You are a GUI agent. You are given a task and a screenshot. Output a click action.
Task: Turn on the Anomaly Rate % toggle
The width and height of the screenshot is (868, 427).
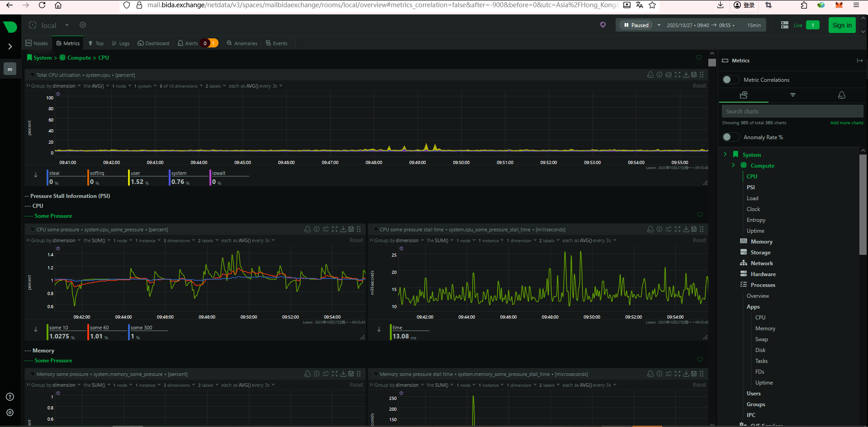(x=730, y=137)
